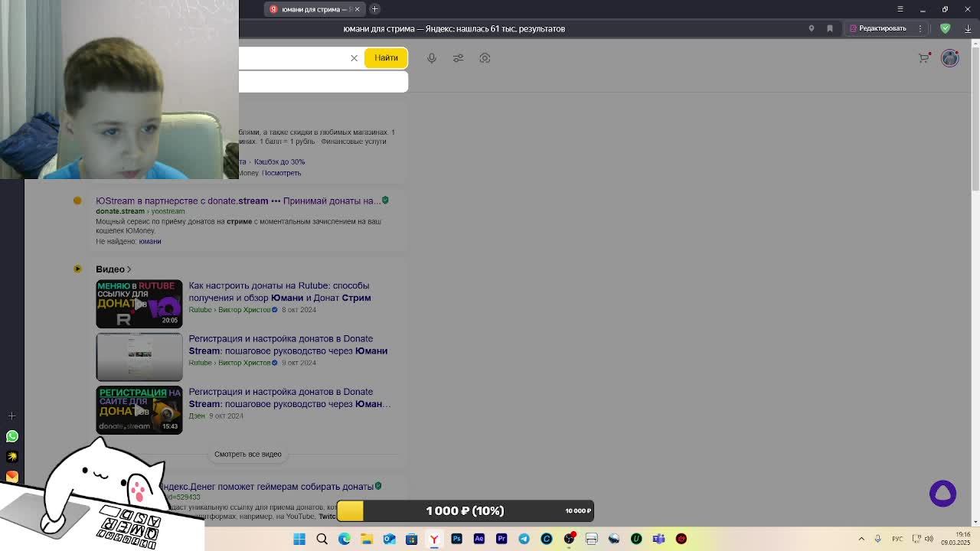Click Смотреть все видео button
This screenshot has width=980, height=551.
(248, 454)
